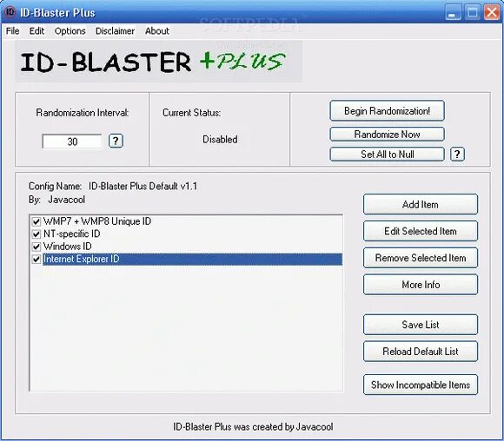Open help for Randomization Interval
Screen dimensions: 504x441
pyautogui.click(x=116, y=141)
